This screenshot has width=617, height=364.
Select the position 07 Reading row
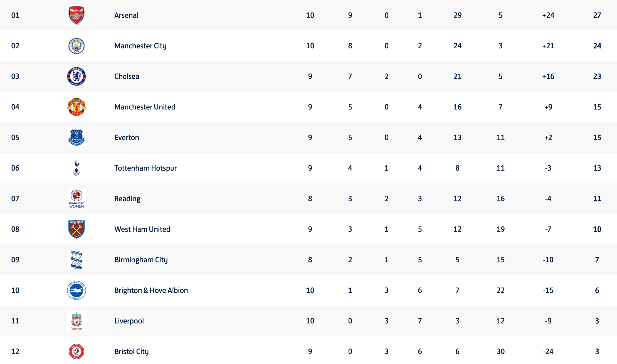(308, 199)
